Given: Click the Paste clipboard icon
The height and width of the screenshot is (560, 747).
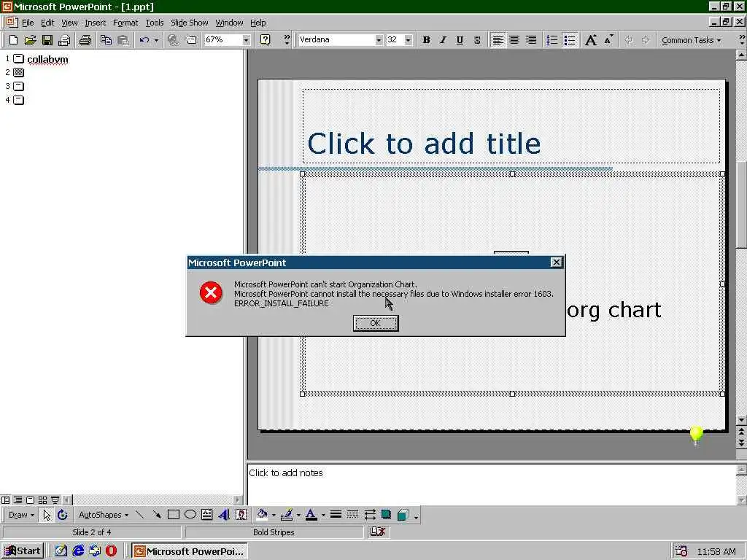Looking at the screenshot, I should 123,40.
